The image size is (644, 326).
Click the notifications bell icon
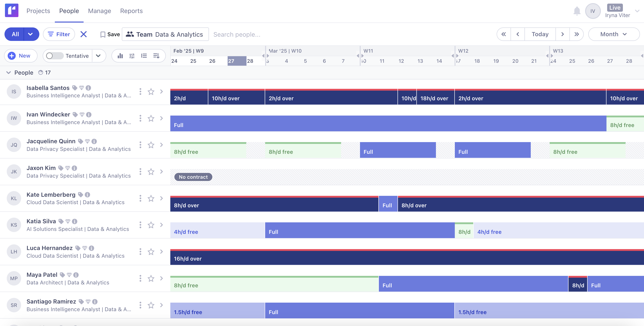[577, 11]
